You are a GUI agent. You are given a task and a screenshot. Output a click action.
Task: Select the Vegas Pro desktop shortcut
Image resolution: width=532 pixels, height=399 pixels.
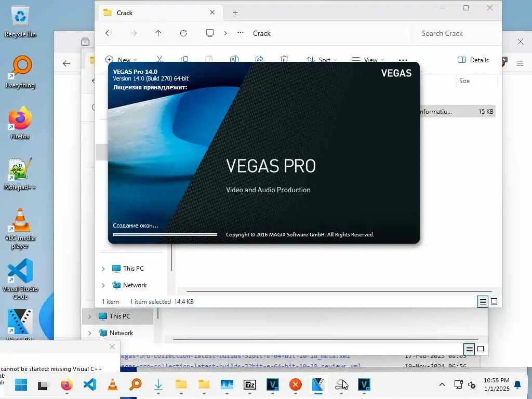[20, 324]
